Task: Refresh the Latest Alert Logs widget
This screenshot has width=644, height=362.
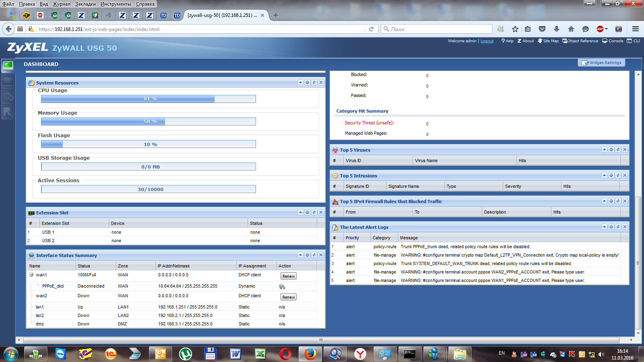Action: tap(618, 227)
